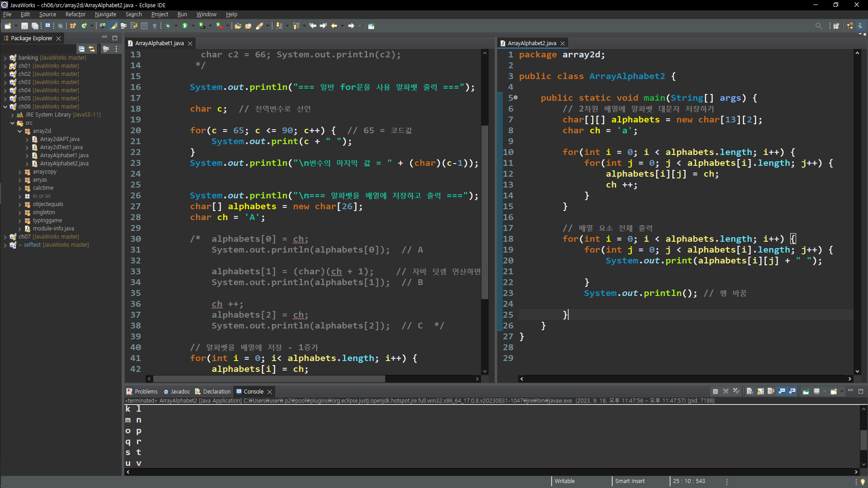Switch to the Problems tab
This screenshot has height=488, width=868.
tap(146, 391)
